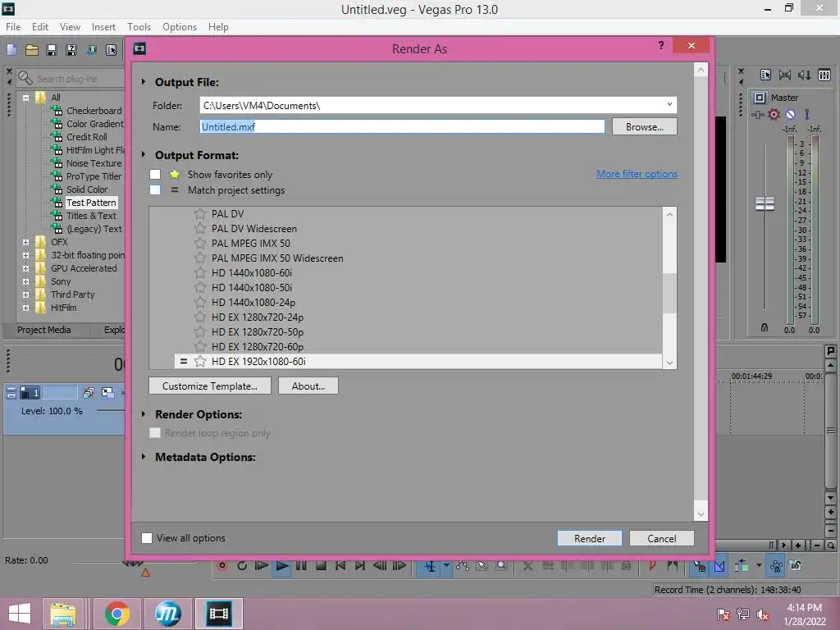The image size is (840, 630).
Task: Select the Zoom magnifier edit tool
Action: tap(501, 566)
